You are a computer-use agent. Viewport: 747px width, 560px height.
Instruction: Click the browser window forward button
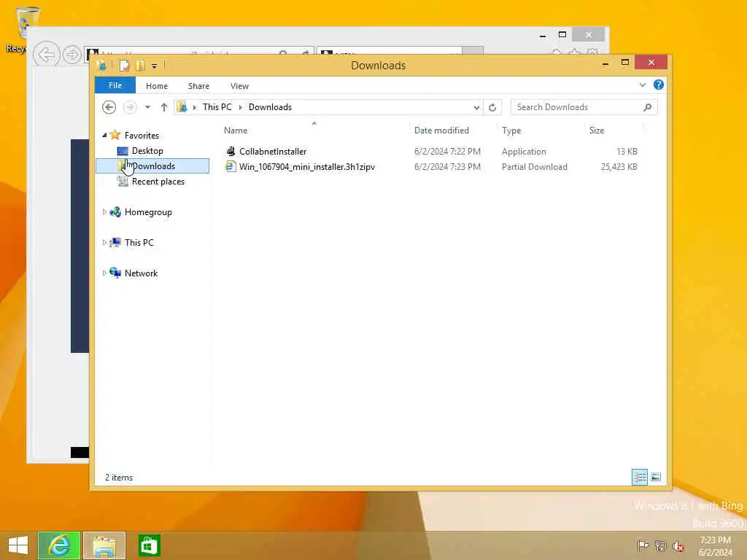[72, 55]
